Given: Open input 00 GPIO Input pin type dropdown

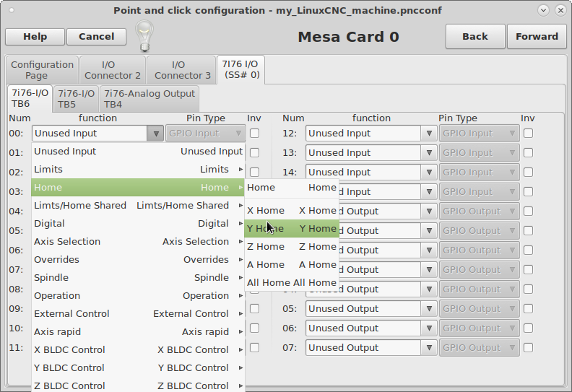Looking at the screenshot, I should tap(205, 134).
